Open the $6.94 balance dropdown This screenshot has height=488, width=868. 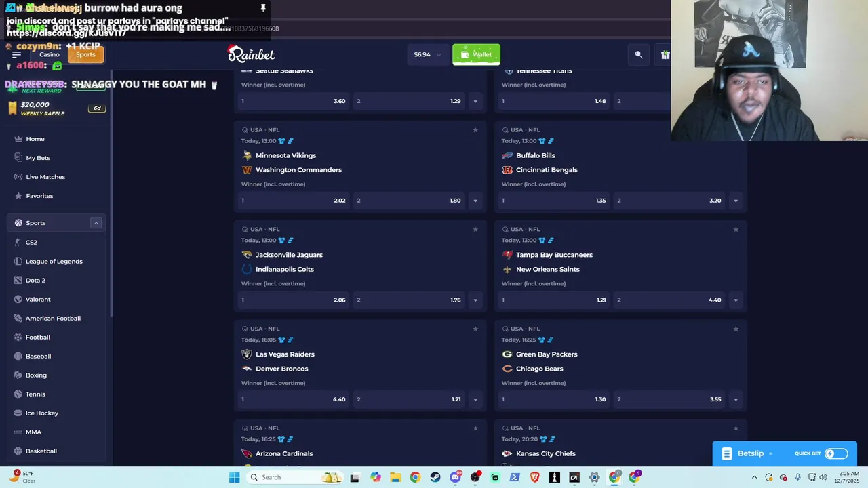[x=427, y=54]
